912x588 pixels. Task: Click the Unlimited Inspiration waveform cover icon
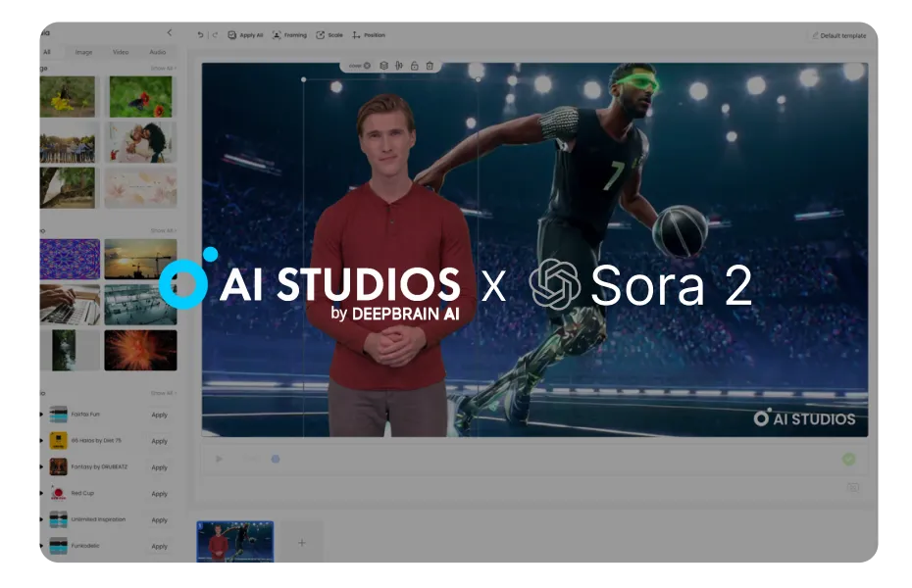point(58,519)
